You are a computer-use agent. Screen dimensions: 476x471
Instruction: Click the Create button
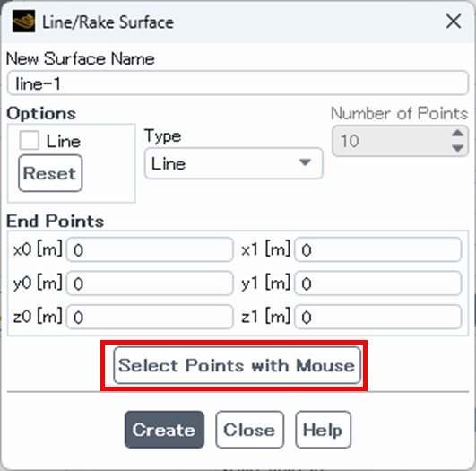(164, 430)
